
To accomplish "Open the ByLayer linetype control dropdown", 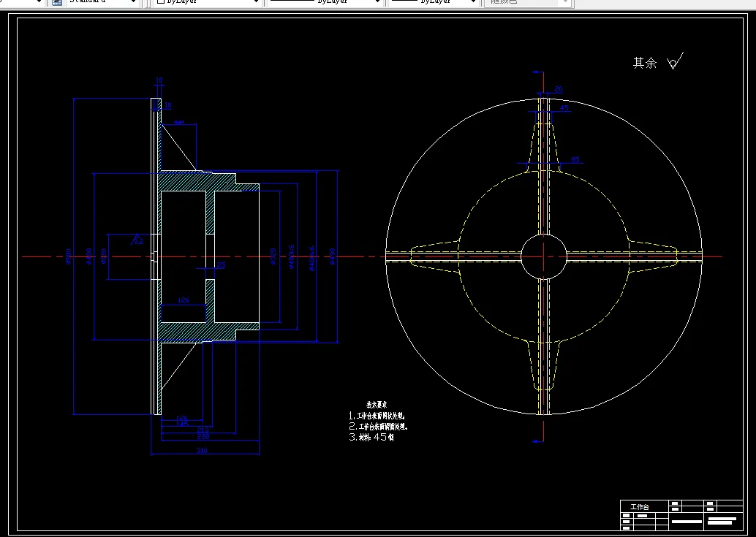I will (377, 2).
